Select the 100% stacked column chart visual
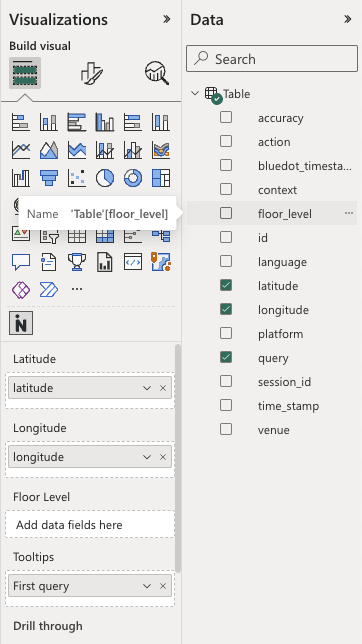Viewport: 362px width, 644px height. (161, 122)
